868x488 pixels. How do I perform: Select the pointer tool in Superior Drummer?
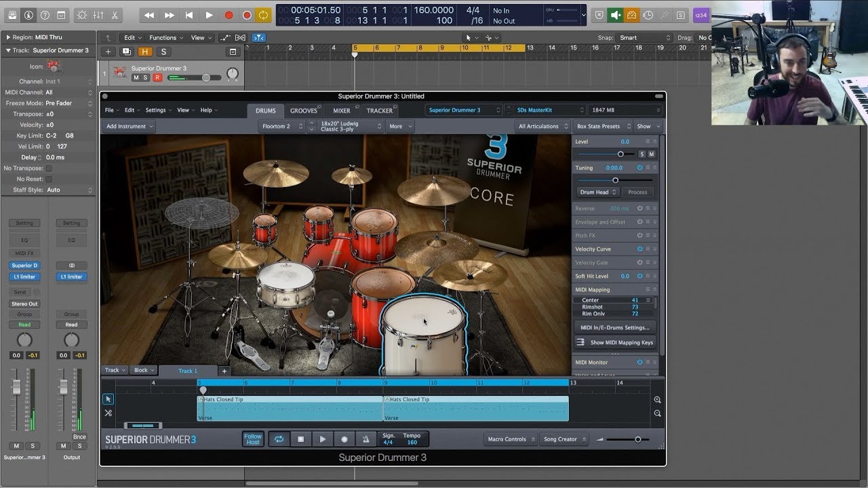pos(108,400)
